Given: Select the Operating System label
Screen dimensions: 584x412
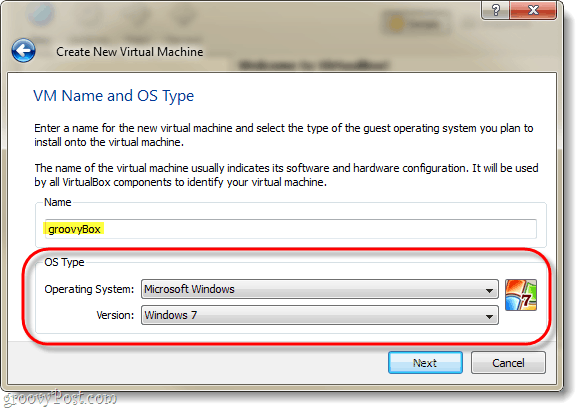Looking at the screenshot, I should coord(89,289).
